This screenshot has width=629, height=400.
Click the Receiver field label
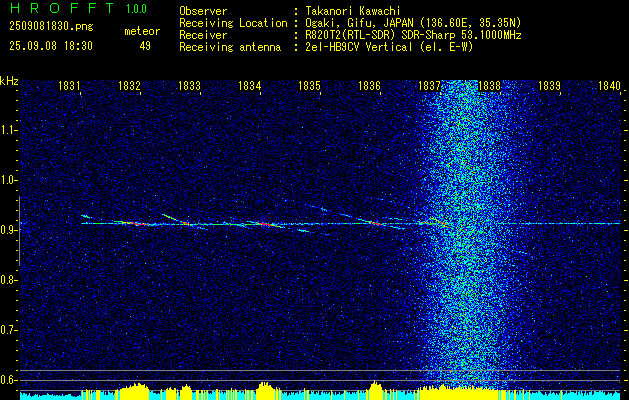coord(203,35)
